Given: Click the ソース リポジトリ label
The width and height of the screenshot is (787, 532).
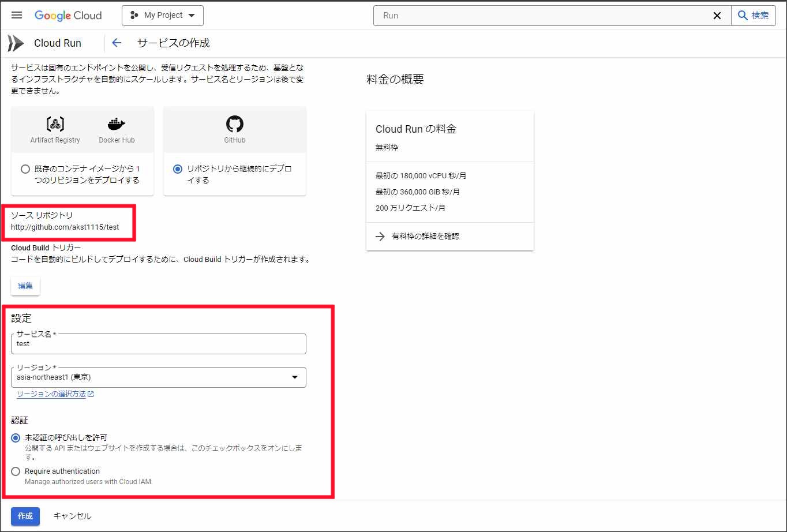Looking at the screenshot, I should pyautogui.click(x=42, y=215).
